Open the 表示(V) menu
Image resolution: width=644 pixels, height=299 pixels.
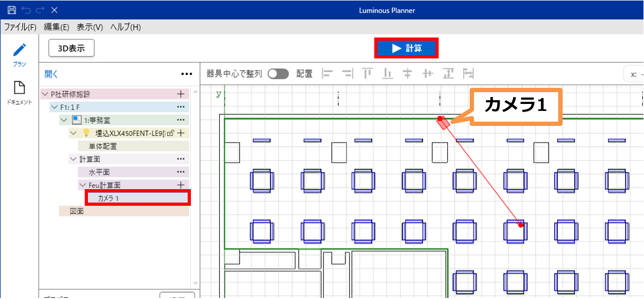pos(90,27)
